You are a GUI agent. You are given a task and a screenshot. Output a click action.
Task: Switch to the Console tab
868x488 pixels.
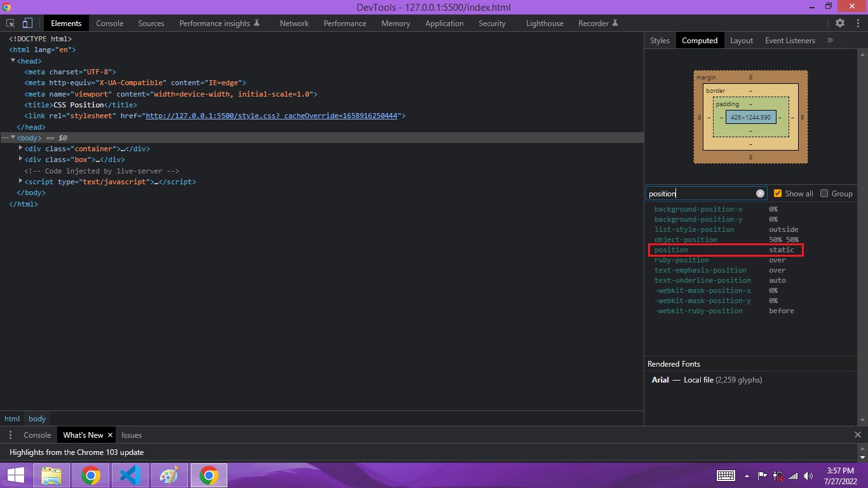110,23
